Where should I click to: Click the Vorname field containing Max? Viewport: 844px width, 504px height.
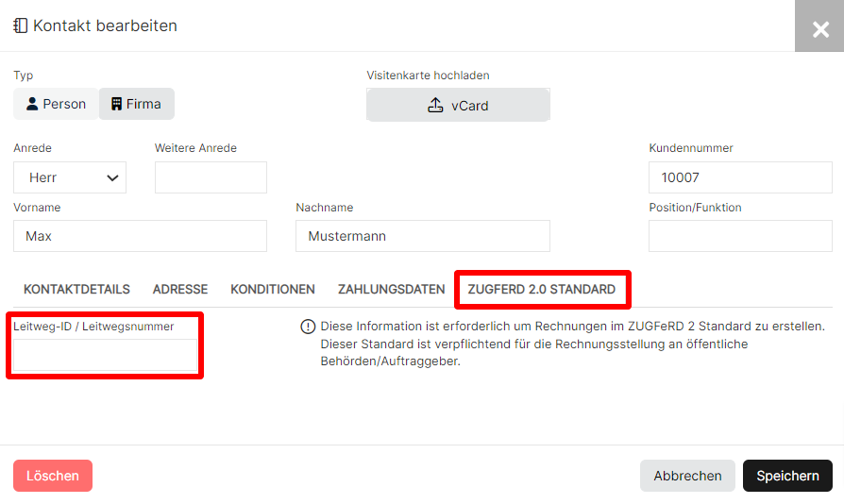(140, 236)
